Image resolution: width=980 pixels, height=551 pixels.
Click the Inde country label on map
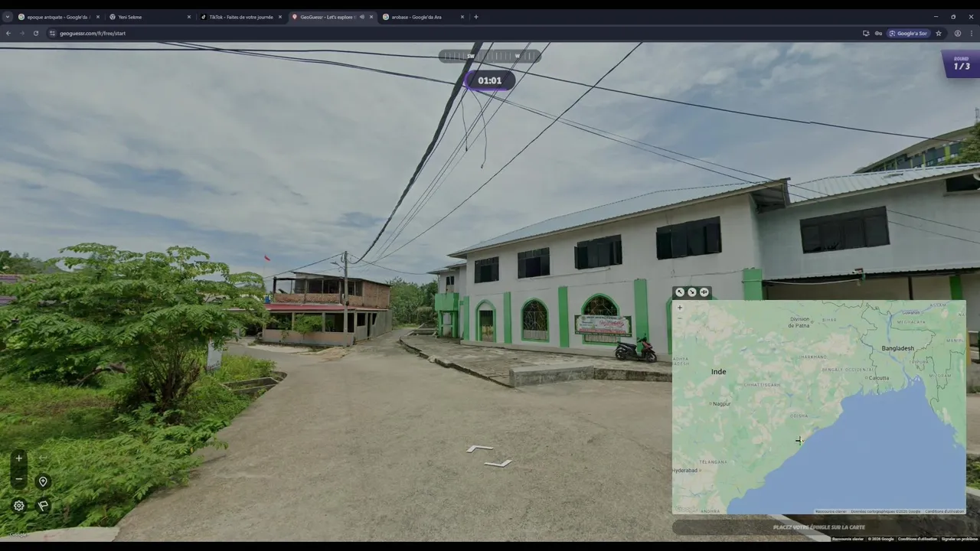[718, 372]
